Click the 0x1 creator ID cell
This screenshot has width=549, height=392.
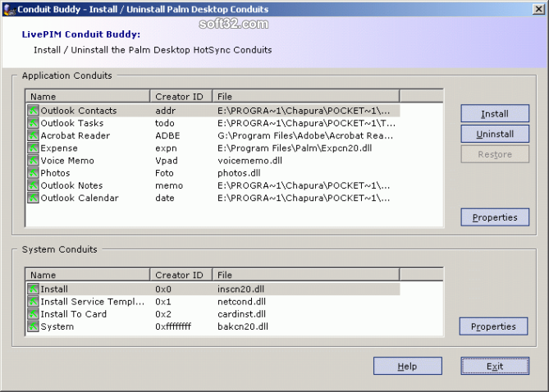[x=163, y=302]
